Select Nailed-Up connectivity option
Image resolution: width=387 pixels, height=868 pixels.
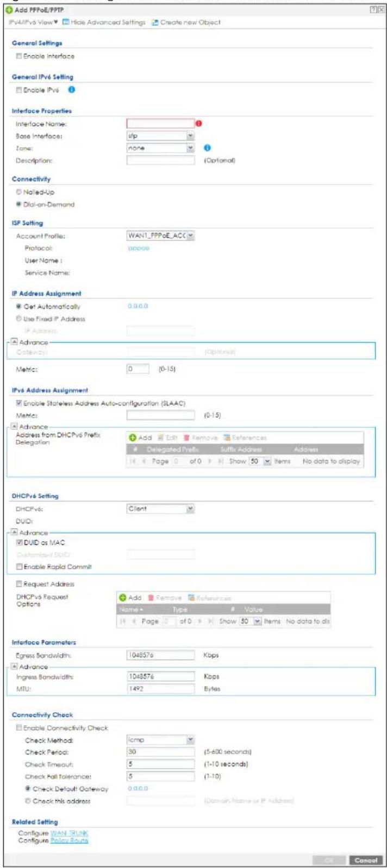click(18, 192)
